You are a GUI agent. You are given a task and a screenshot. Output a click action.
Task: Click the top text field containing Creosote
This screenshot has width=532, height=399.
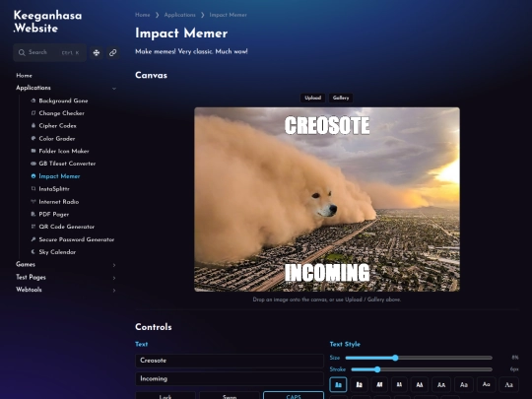pos(230,361)
